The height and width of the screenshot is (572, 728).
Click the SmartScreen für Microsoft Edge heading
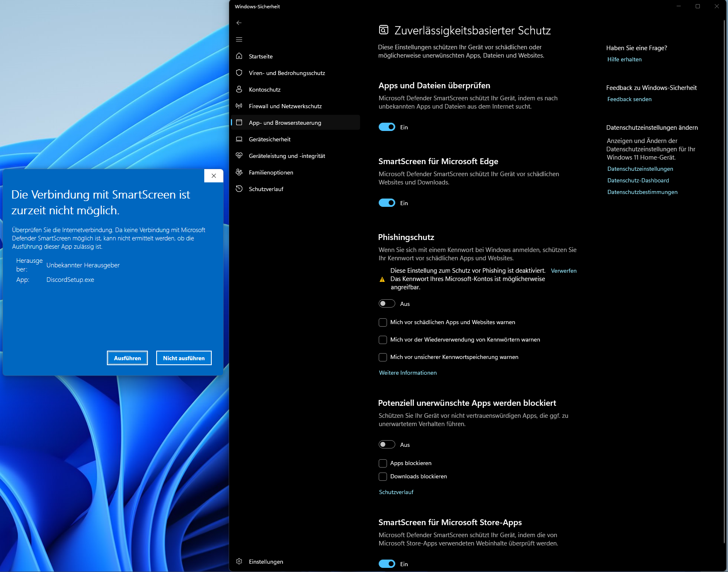[438, 161]
